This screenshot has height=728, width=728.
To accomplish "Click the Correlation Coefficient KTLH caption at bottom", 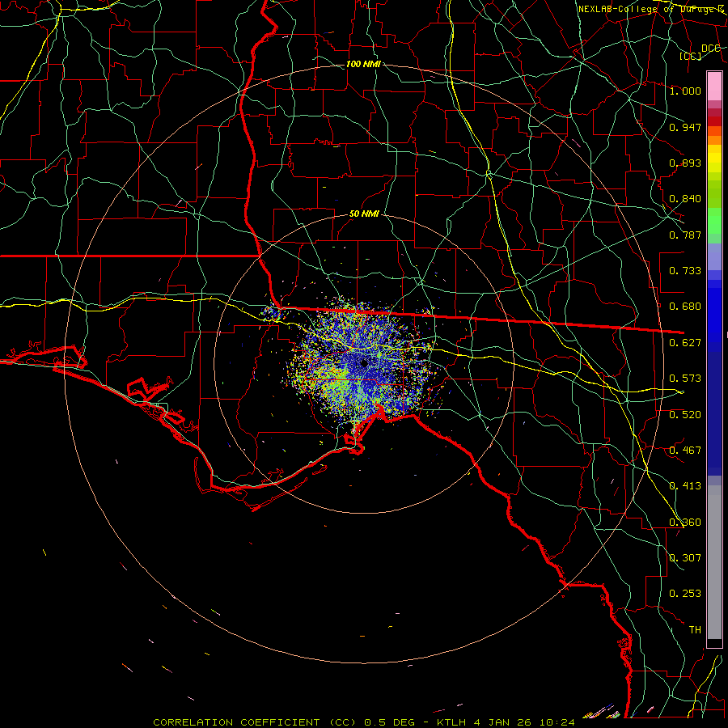I will tap(364, 722).
